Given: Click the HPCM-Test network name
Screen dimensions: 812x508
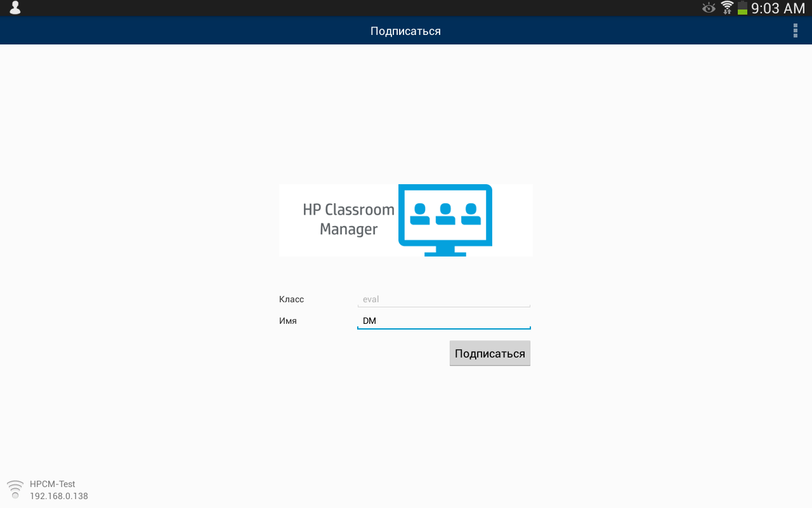Looking at the screenshot, I should (53, 484).
